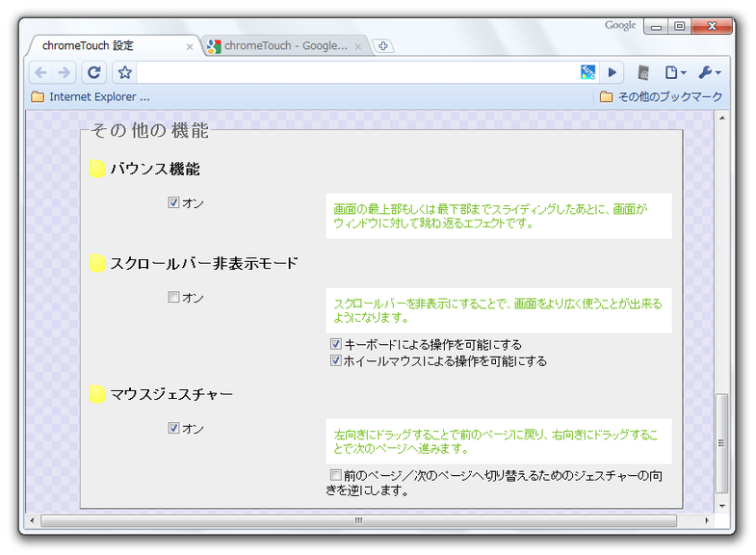Open the wrench tools menu
756x555 pixels.
pos(709,73)
